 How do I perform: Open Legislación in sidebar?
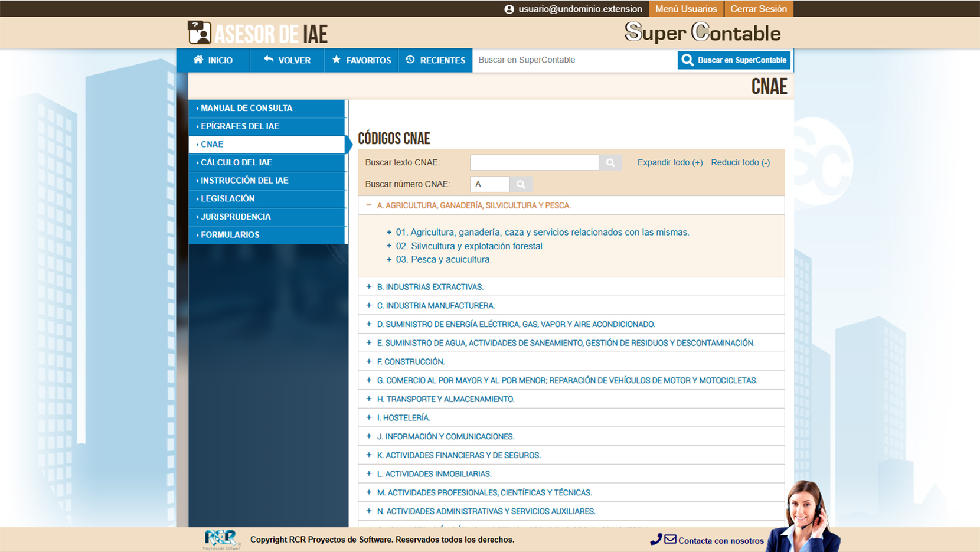[x=267, y=198]
